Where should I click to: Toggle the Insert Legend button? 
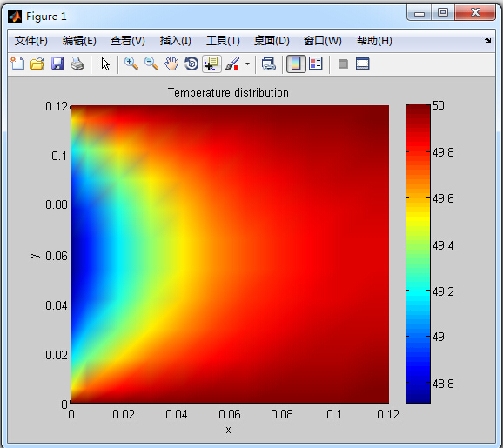[x=316, y=64]
